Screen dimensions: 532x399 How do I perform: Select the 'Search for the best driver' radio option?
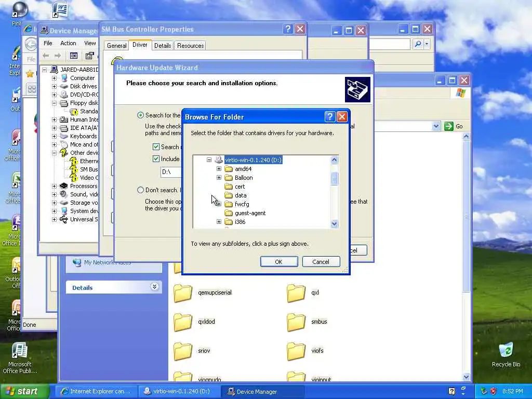coord(140,115)
